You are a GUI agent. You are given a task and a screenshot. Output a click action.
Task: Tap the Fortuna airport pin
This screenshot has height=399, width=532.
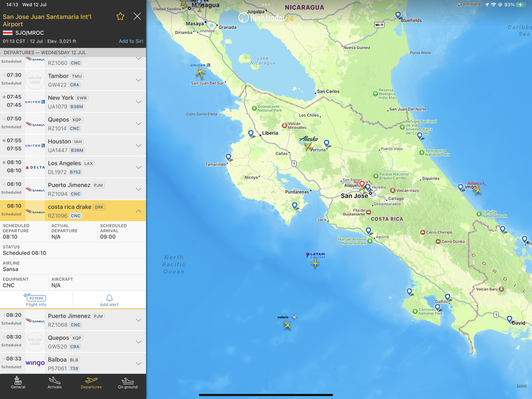click(327, 144)
